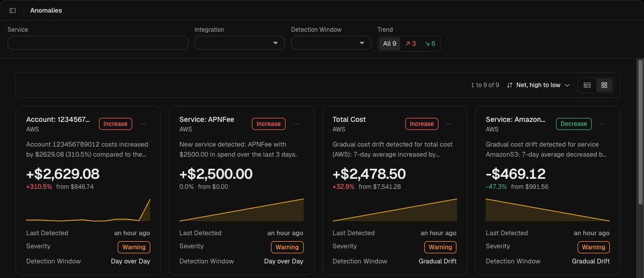Click Gradual Drift on Total Cost card

click(437, 261)
